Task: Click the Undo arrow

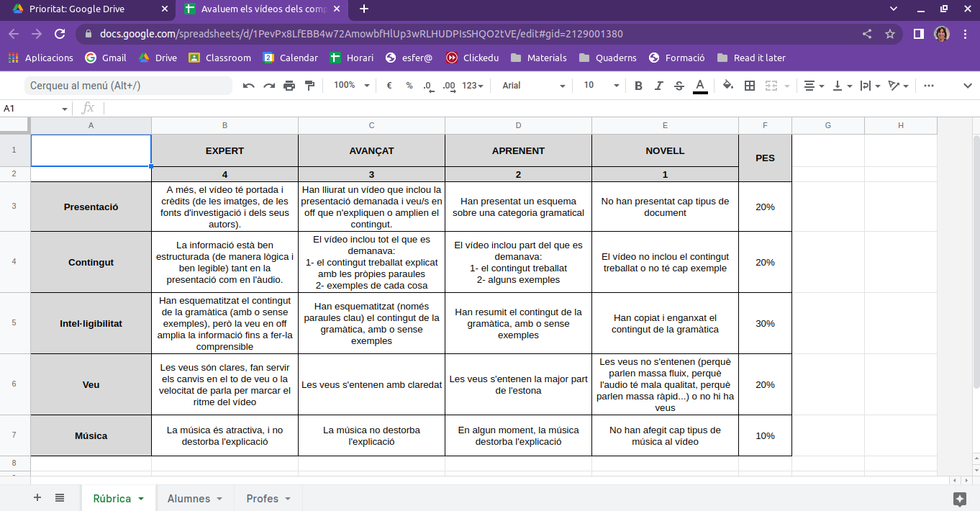Action: [248, 85]
